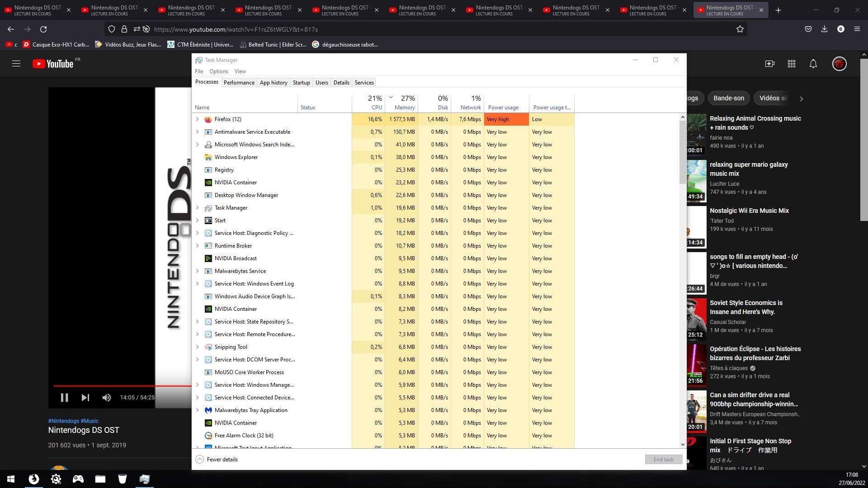
Task: Collapse Task Manager with Fewer details
Action: click(217, 460)
